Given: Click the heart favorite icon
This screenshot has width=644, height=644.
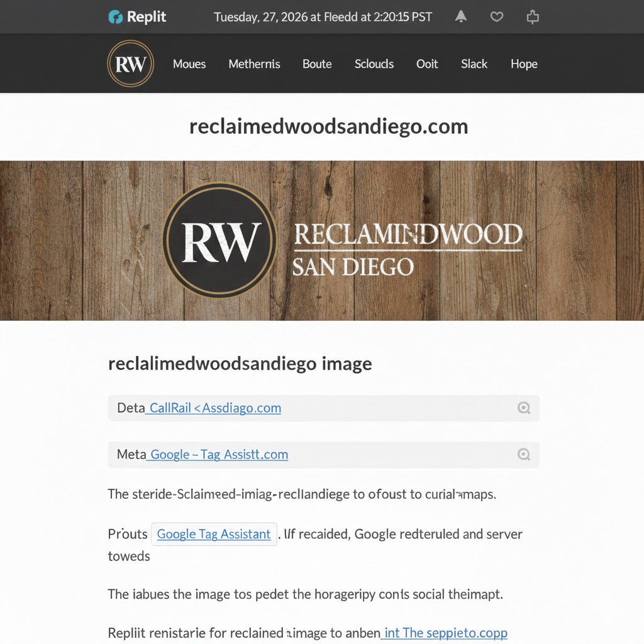Looking at the screenshot, I should click(497, 17).
